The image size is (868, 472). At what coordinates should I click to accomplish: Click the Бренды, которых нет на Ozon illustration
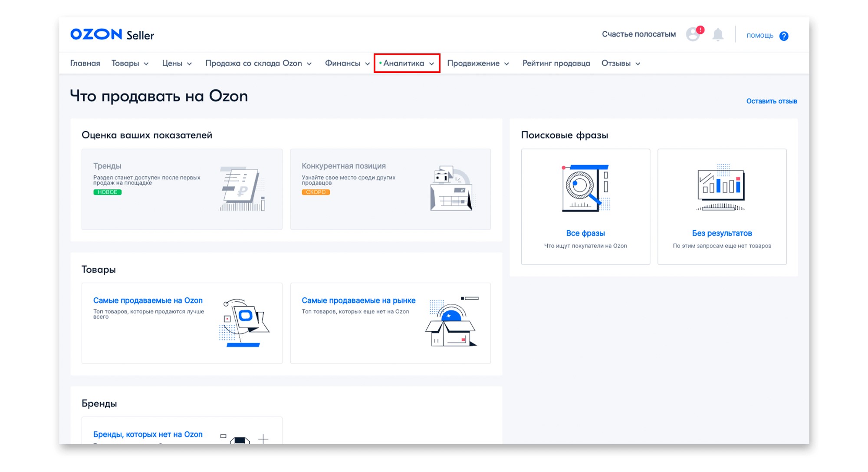(244, 439)
